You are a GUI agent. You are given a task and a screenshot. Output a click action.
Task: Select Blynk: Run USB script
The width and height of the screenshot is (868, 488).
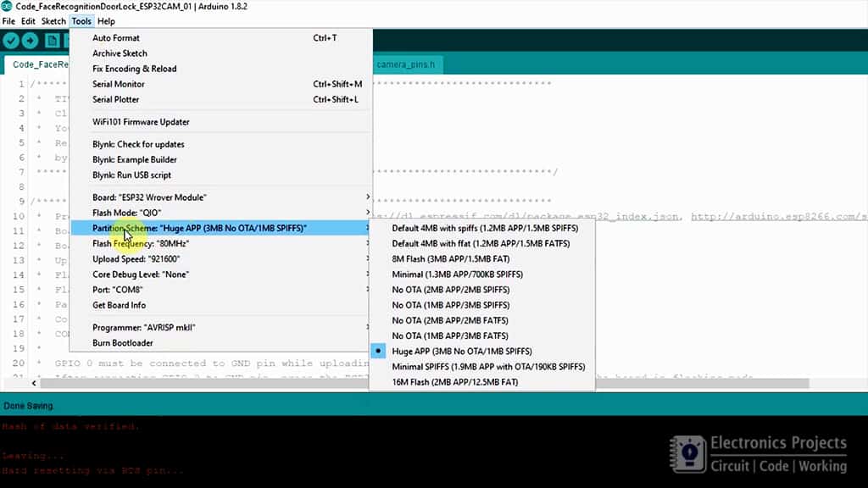(x=221, y=175)
